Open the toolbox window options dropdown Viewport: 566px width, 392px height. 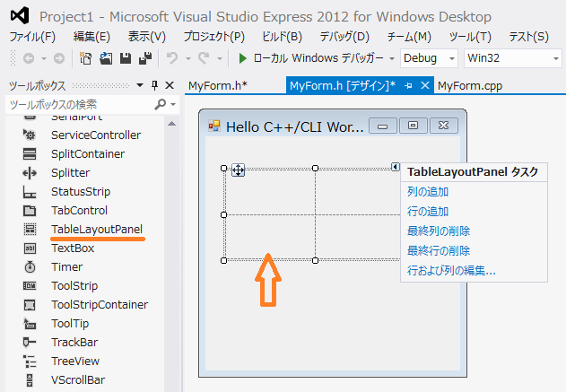click(140, 85)
